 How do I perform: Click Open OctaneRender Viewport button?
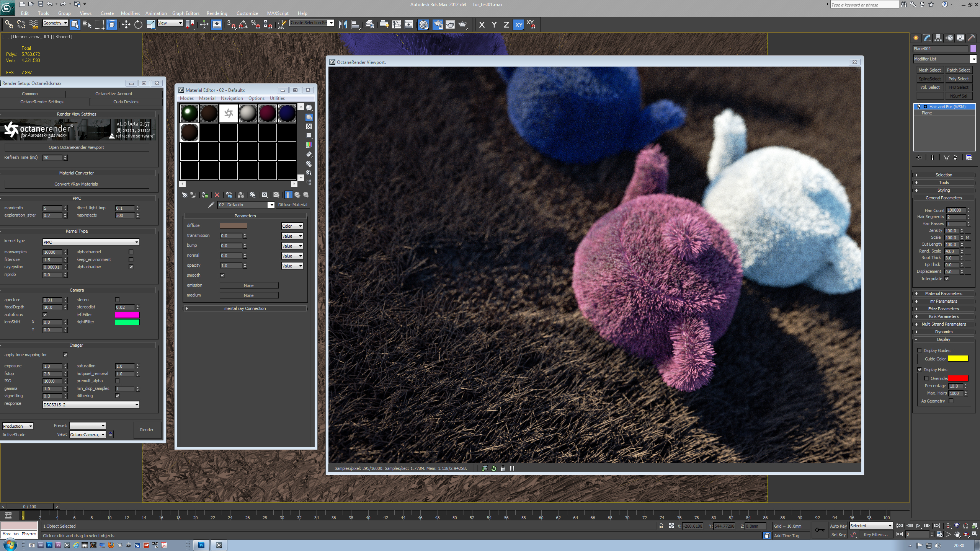[76, 147]
